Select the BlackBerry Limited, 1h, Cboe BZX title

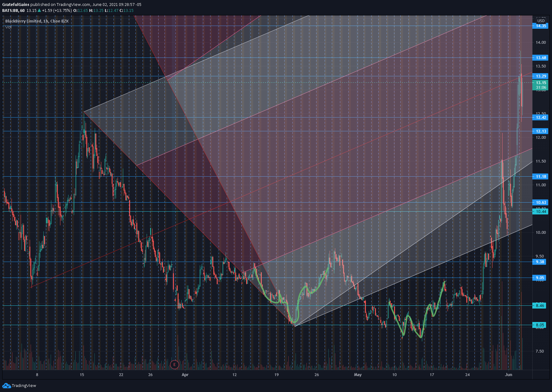(x=37, y=21)
